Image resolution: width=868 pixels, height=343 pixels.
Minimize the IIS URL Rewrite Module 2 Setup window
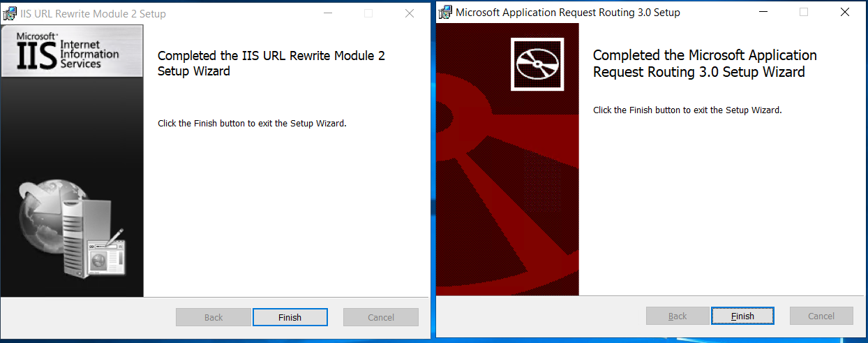click(329, 13)
